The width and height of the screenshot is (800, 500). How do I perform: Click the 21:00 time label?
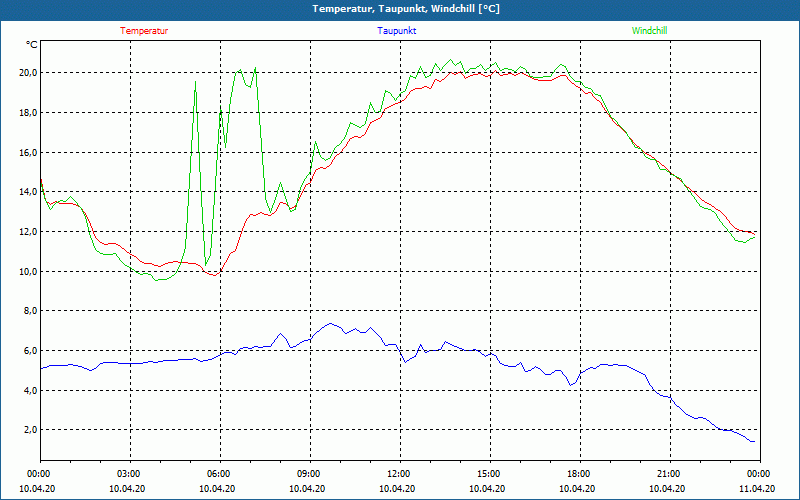667,473
